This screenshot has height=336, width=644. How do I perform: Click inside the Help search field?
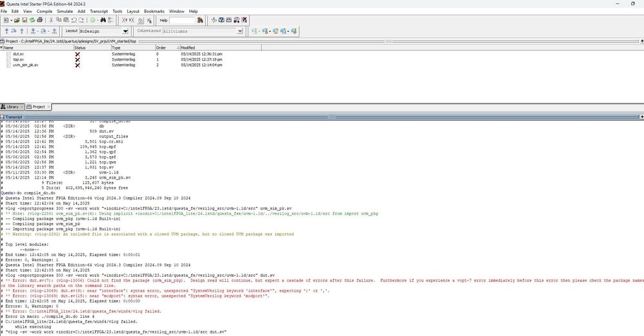coord(182,20)
